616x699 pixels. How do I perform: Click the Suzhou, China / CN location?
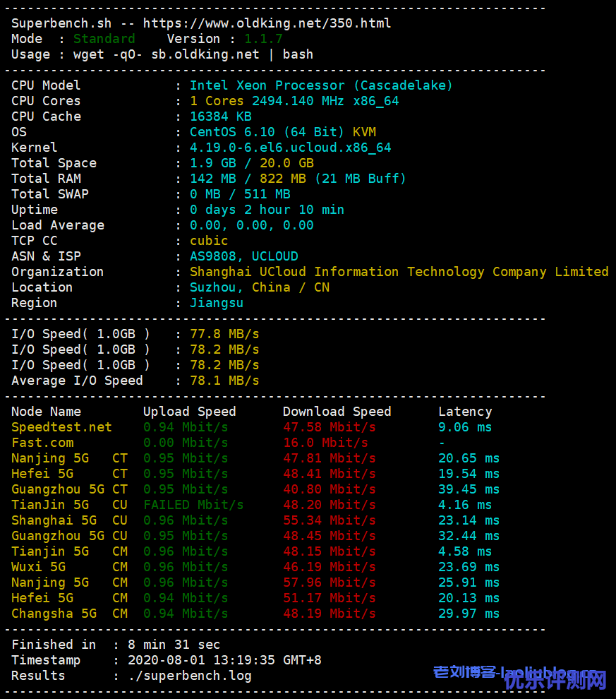click(x=259, y=287)
